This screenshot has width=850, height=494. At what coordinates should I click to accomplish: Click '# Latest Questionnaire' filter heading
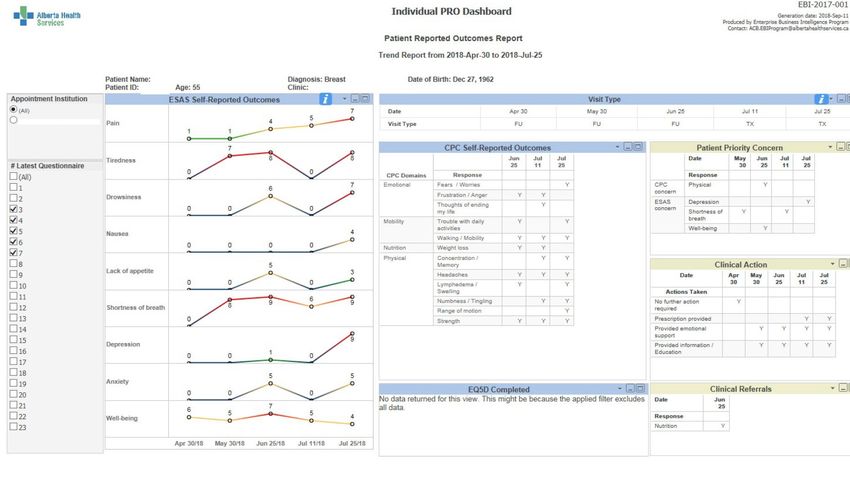tap(47, 166)
